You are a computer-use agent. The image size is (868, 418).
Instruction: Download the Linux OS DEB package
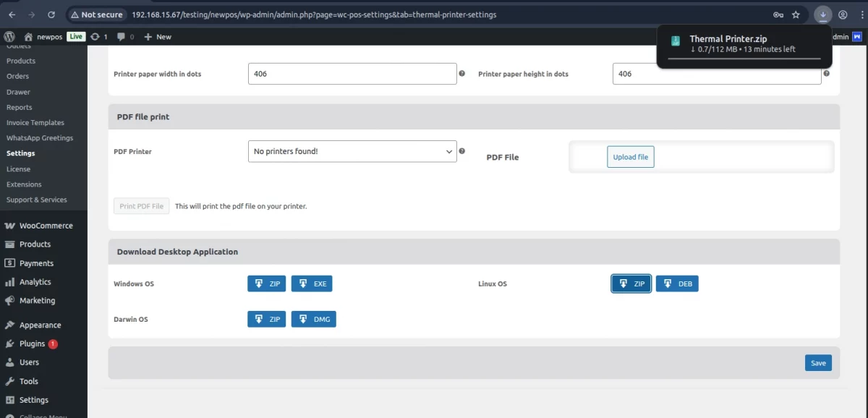677,283
